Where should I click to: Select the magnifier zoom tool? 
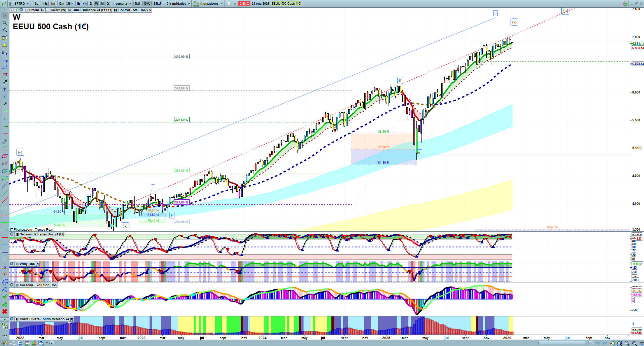(x=5, y=23)
